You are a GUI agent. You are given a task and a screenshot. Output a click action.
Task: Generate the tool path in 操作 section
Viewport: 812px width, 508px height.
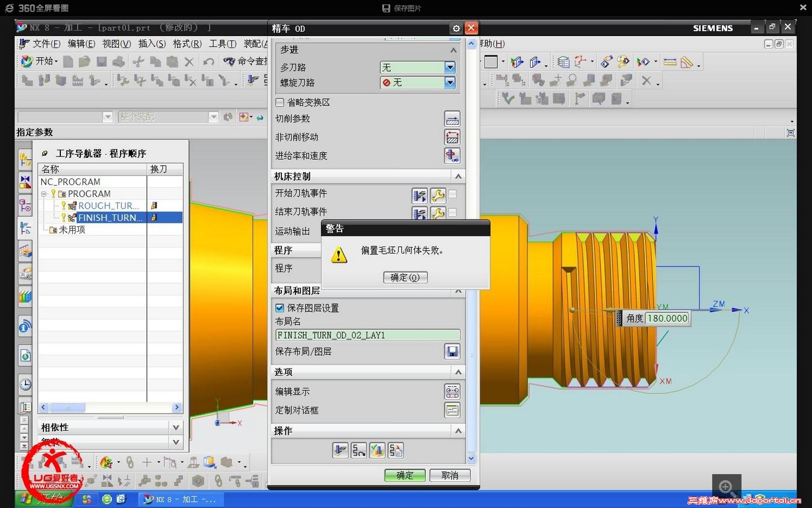341,450
